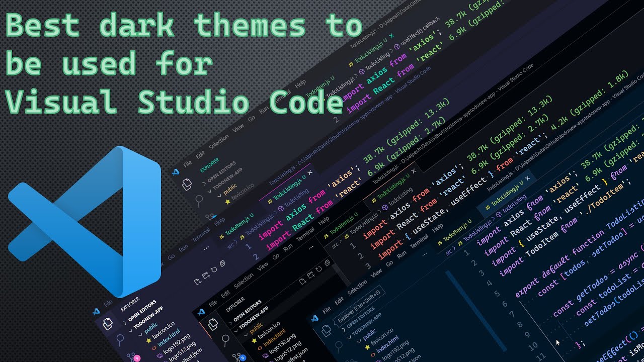Click Collapse Folders icon in purple window
This screenshot has width=644, height=362.
point(223,263)
